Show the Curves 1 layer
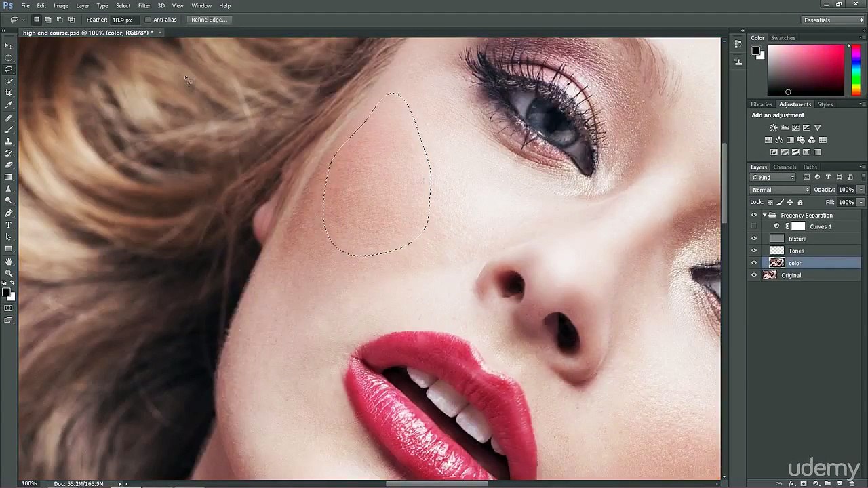 (x=754, y=226)
